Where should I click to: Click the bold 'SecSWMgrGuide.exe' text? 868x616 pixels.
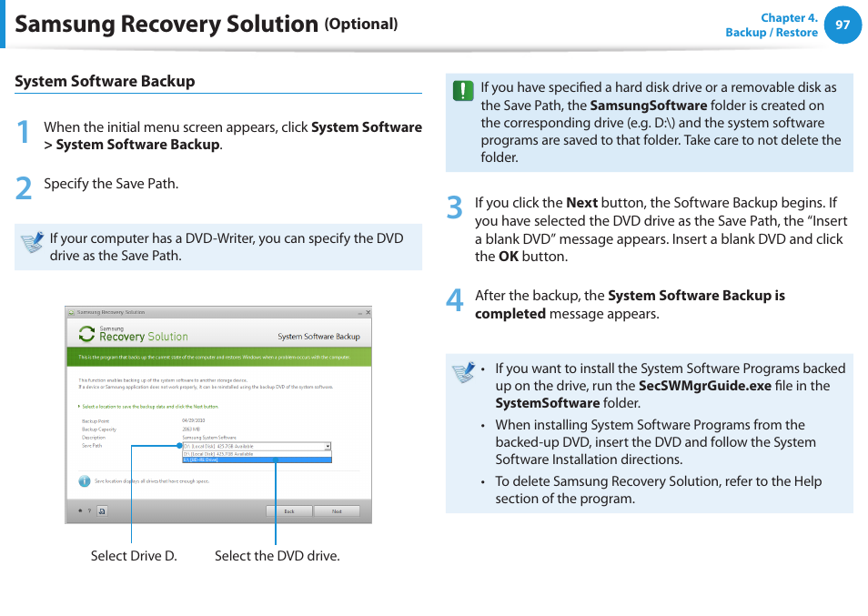coord(705,386)
